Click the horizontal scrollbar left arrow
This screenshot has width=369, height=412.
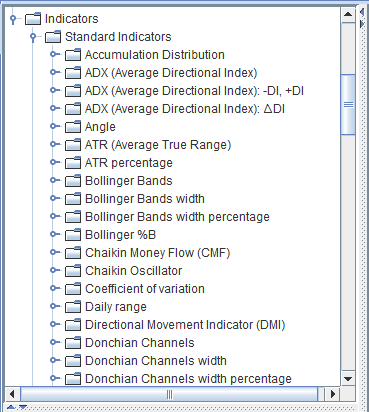point(12,394)
